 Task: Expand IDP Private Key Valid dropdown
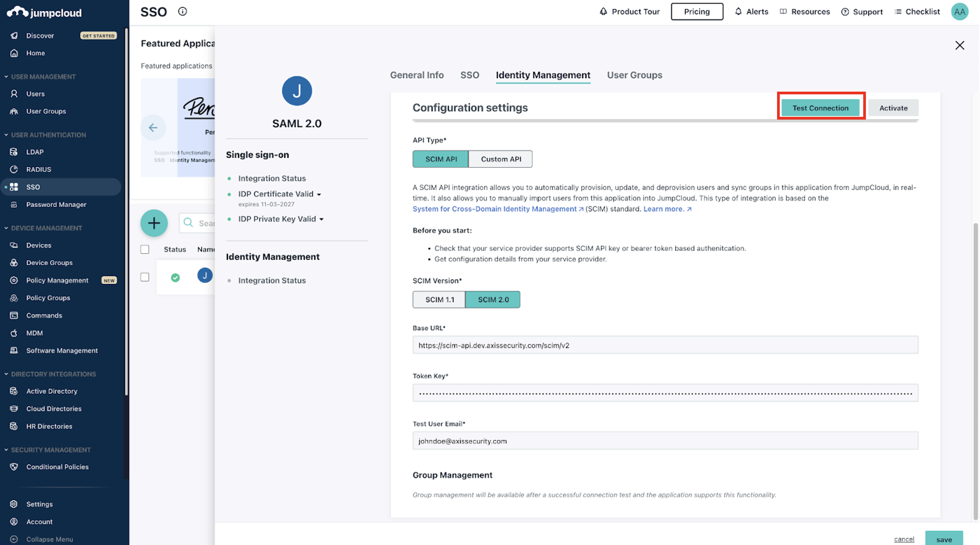click(321, 219)
